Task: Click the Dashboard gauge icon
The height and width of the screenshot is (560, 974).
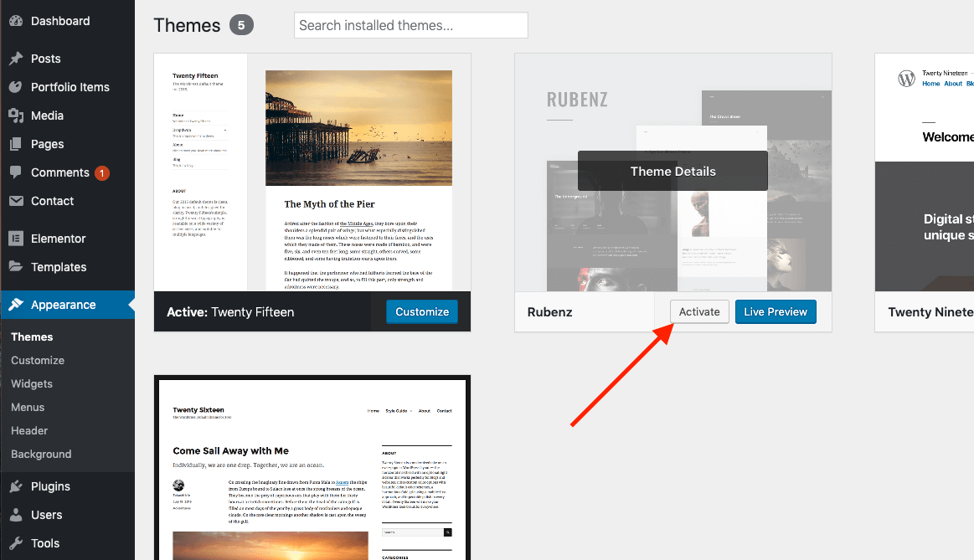Action: click(x=16, y=21)
